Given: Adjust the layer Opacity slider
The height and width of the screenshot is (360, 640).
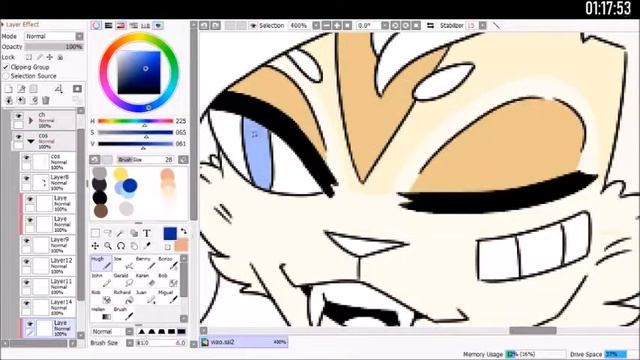Looking at the screenshot, I should coord(54,47).
